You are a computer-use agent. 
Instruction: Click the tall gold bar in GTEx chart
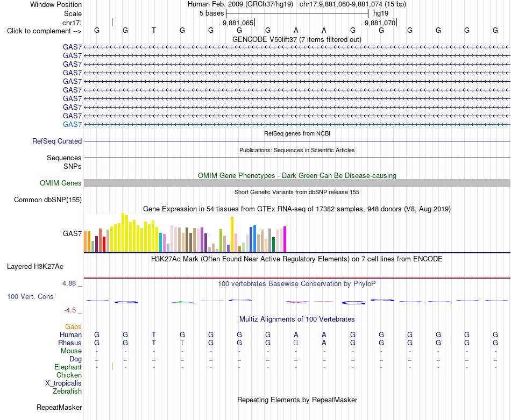(232, 234)
